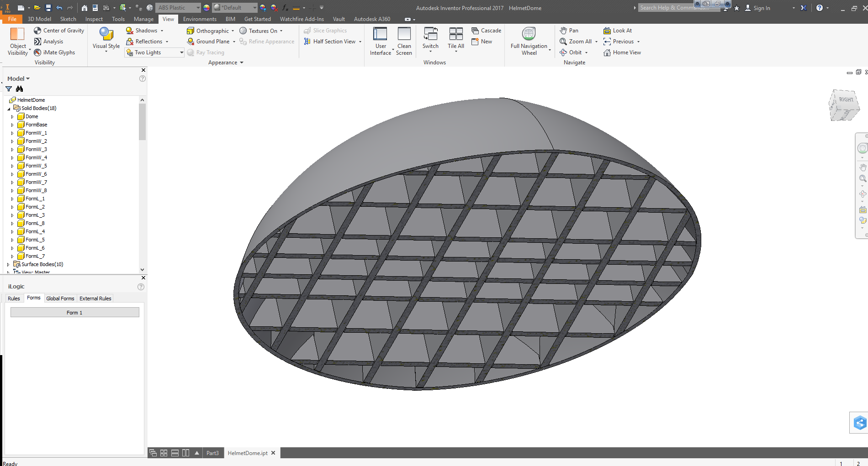Select the FormW_5 body in browser
This screenshot has width=868, height=466.
[36, 166]
